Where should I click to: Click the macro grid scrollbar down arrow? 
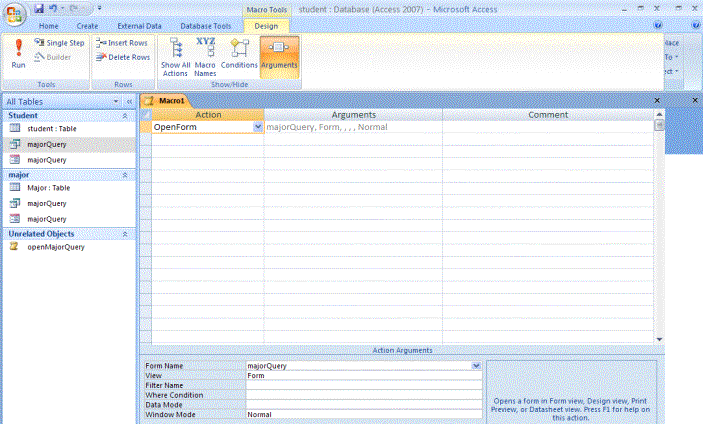(659, 339)
